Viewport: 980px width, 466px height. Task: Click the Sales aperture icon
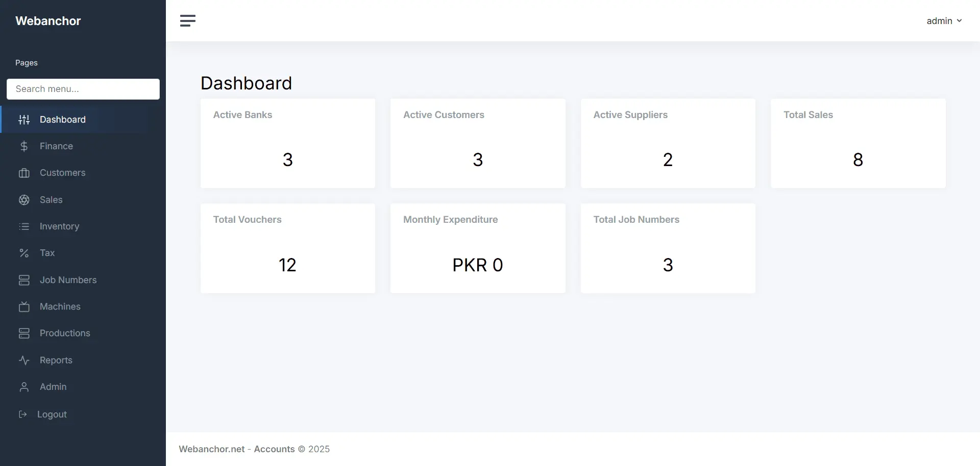click(24, 199)
